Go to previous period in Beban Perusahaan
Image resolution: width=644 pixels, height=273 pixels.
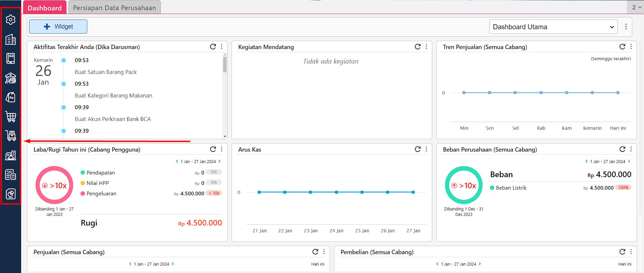586,161
